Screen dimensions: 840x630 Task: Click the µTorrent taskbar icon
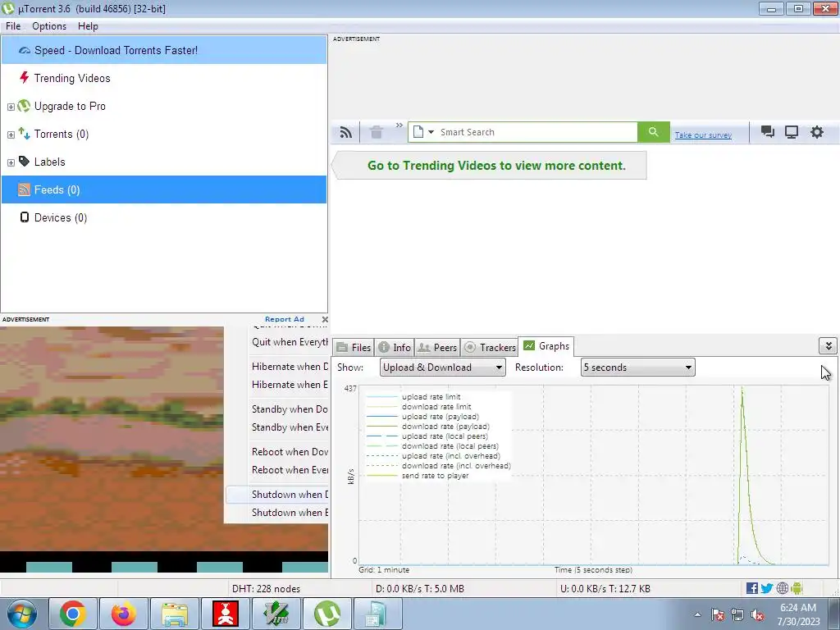coord(327,614)
